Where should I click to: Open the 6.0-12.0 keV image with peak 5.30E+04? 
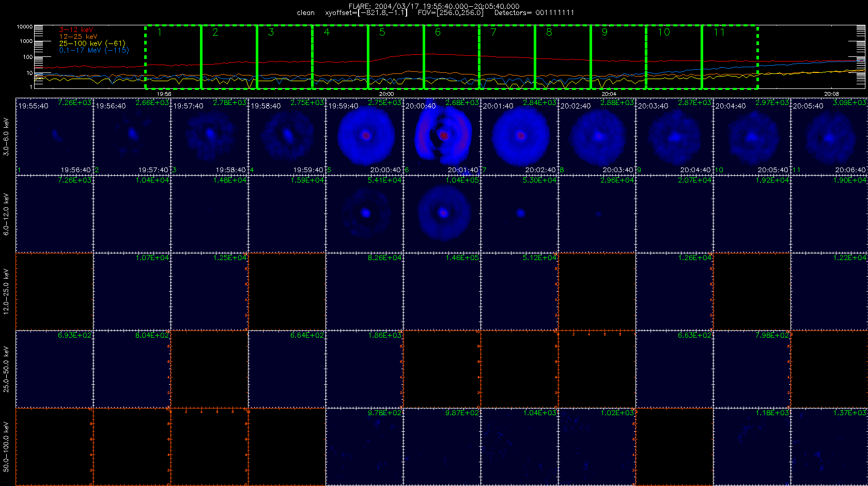pos(519,214)
